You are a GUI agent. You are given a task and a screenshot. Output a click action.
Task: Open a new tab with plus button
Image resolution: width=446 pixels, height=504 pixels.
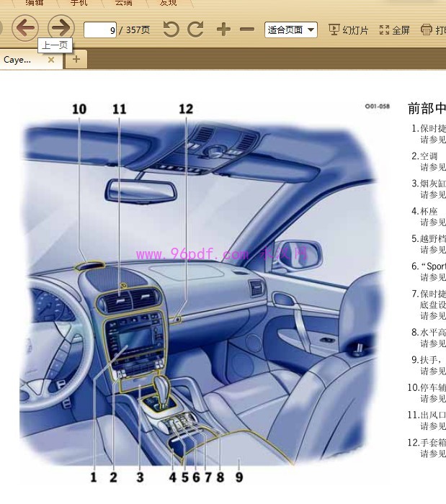pos(76,60)
